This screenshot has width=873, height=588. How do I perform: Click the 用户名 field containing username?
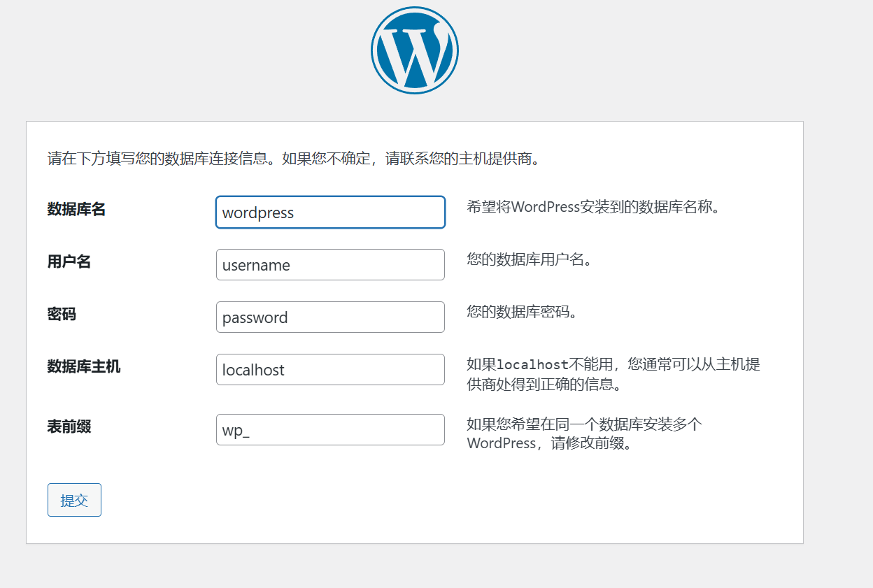tap(330, 265)
